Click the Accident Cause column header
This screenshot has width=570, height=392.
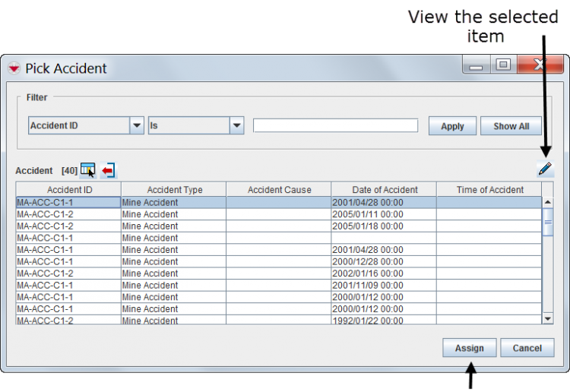coord(279,190)
